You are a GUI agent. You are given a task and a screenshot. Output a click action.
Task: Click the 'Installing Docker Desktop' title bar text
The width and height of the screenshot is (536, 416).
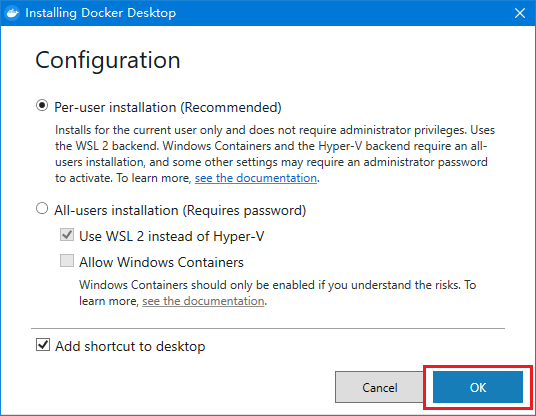pyautogui.click(x=100, y=13)
